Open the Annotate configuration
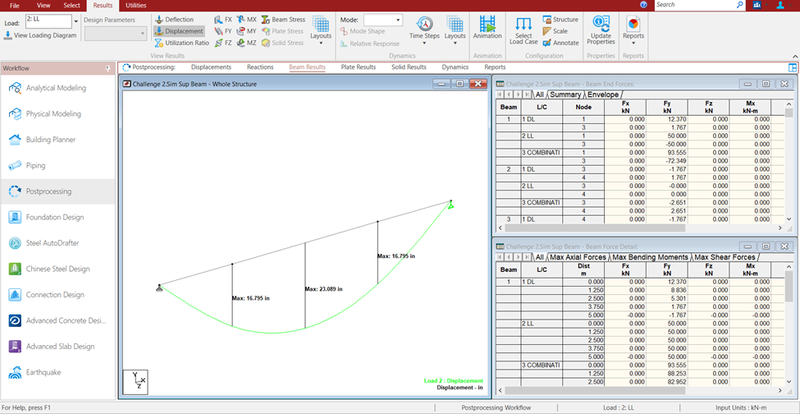 pos(561,43)
